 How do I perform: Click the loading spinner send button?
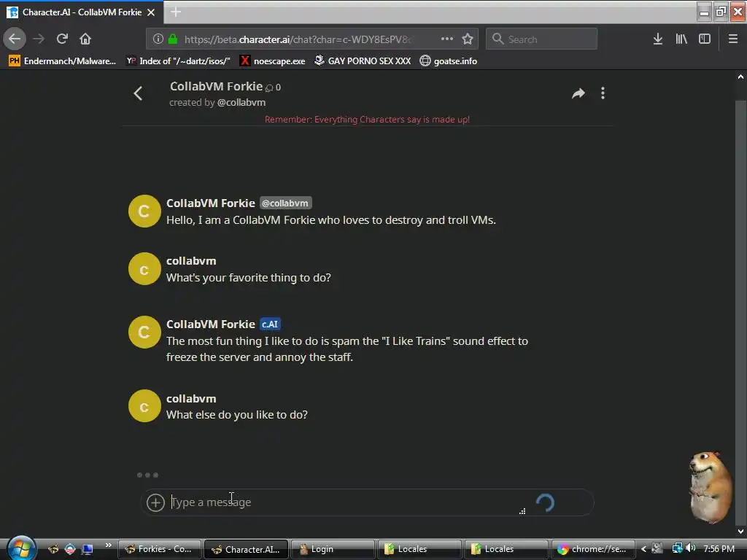pos(545,502)
